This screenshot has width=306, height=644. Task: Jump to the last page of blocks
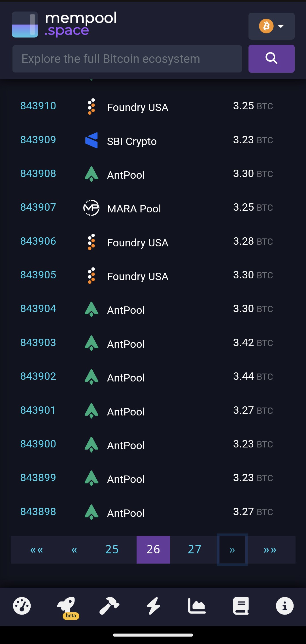(270, 549)
